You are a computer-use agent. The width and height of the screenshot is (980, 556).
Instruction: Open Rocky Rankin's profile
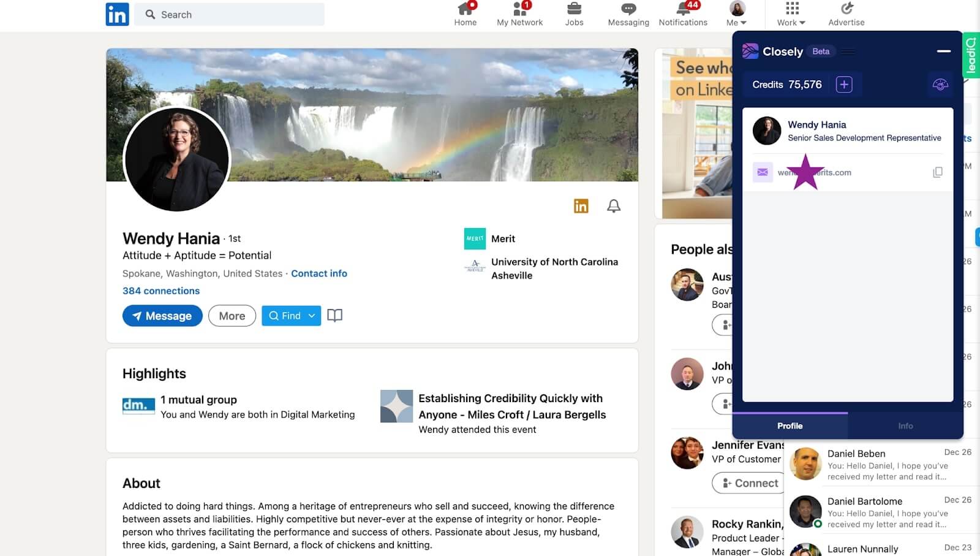[747, 524]
